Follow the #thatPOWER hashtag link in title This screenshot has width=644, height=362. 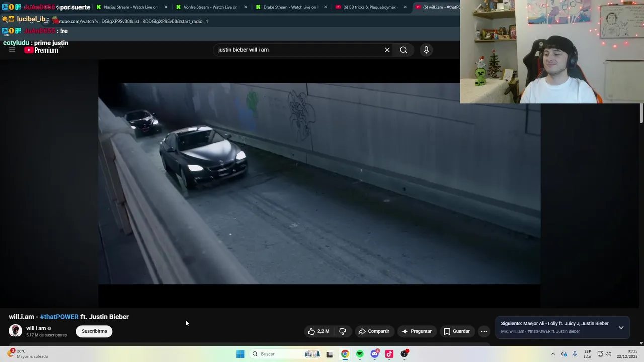(59, 317)
